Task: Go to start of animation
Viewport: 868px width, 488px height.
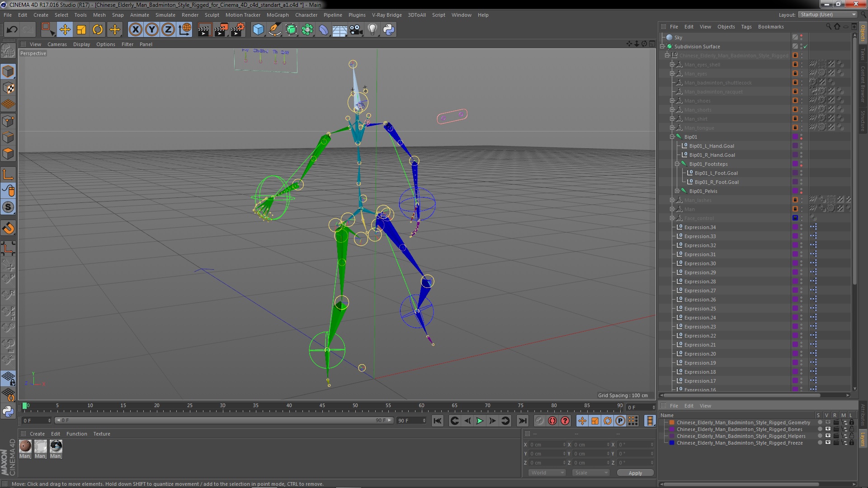Action: 437,421
